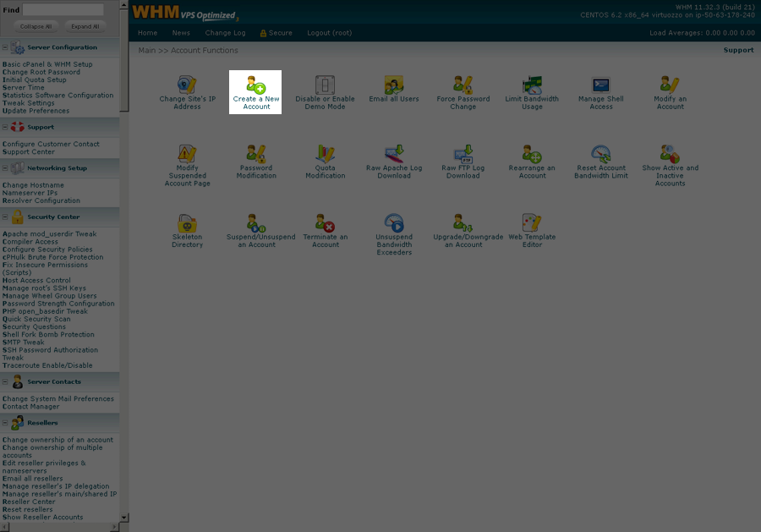The height and width of the screenshot is (532, 761).
Task: Click Main in the breadcrumb
Action: tap(147, 51)
